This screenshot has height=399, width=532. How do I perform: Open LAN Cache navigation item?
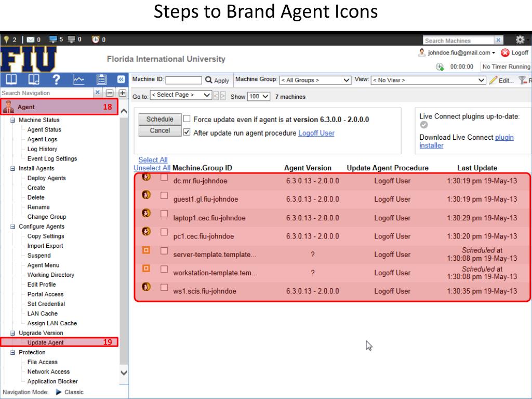pyautogui.click(x=43, y=313)
